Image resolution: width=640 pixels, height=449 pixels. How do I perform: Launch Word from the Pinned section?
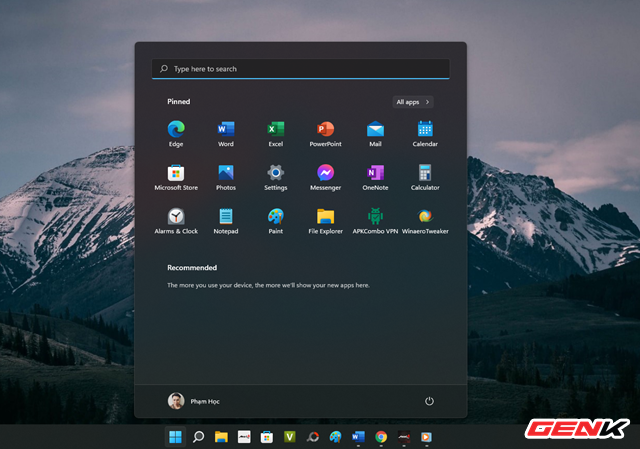[226, 133]
